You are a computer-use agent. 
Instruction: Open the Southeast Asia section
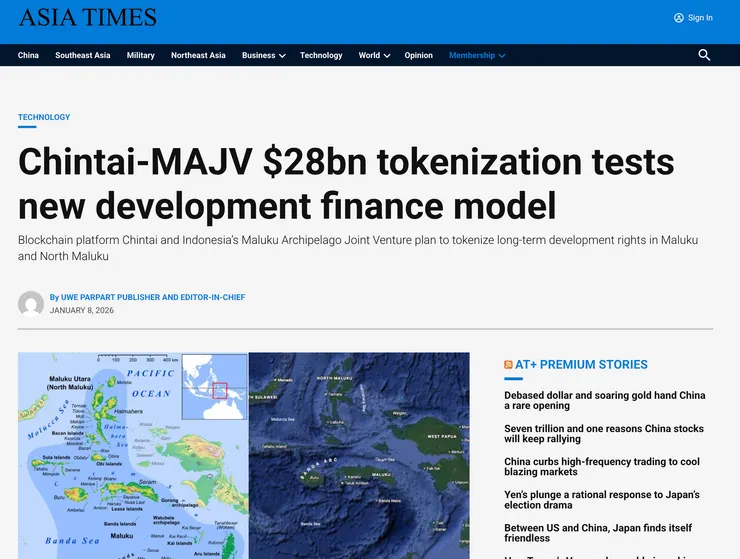83,55
